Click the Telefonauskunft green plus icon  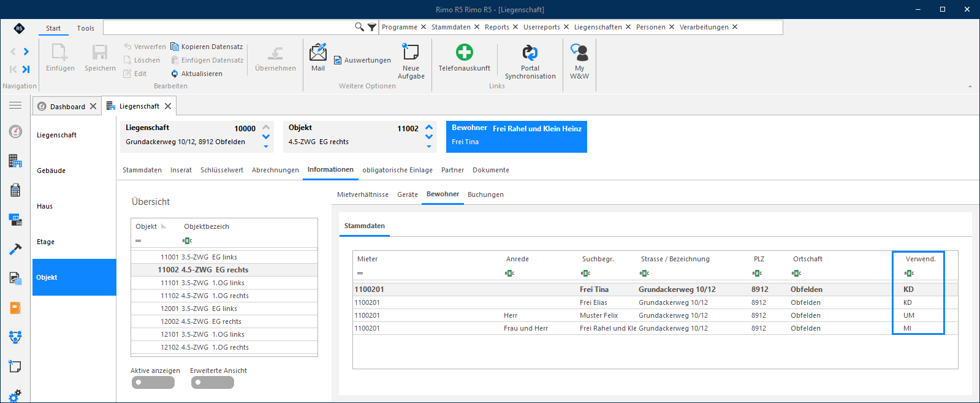(x=465, y=52)
